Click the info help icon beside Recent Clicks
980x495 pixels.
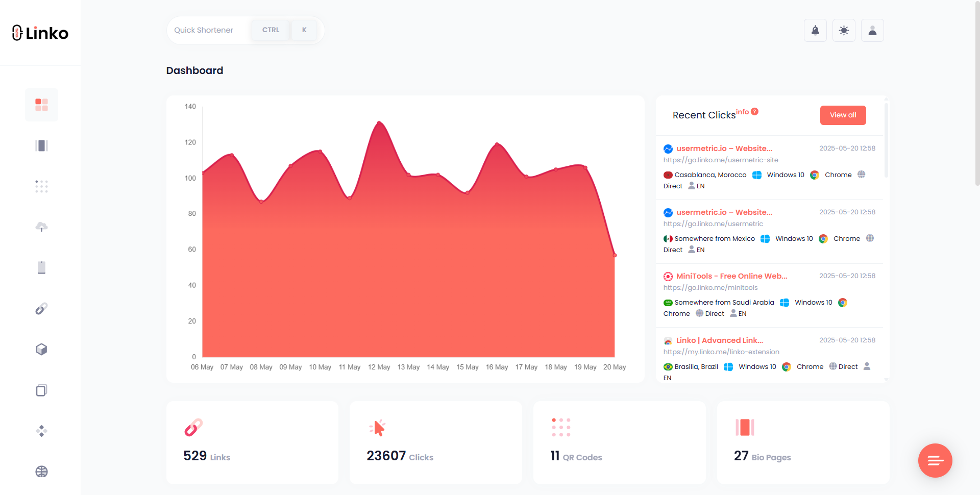coord(754,112)
